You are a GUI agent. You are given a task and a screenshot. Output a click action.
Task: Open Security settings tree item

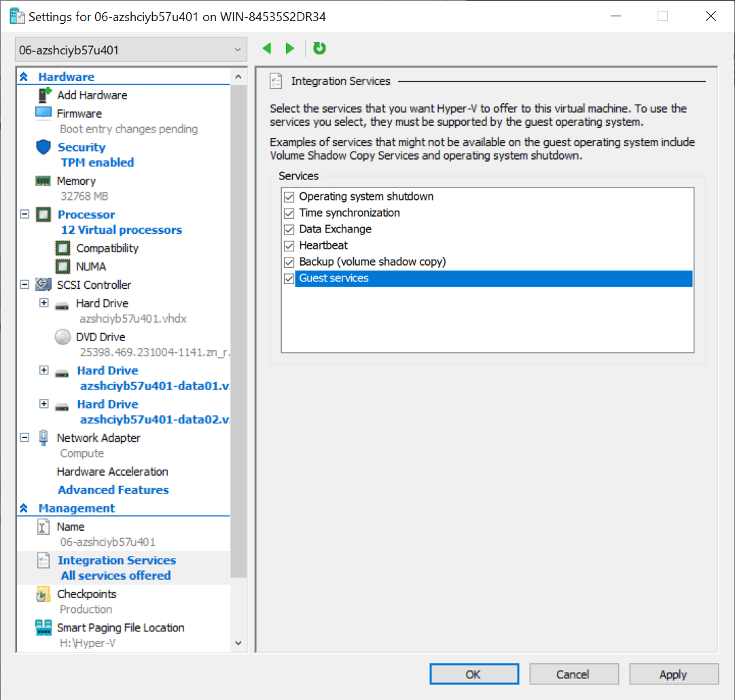pos(82,147)
